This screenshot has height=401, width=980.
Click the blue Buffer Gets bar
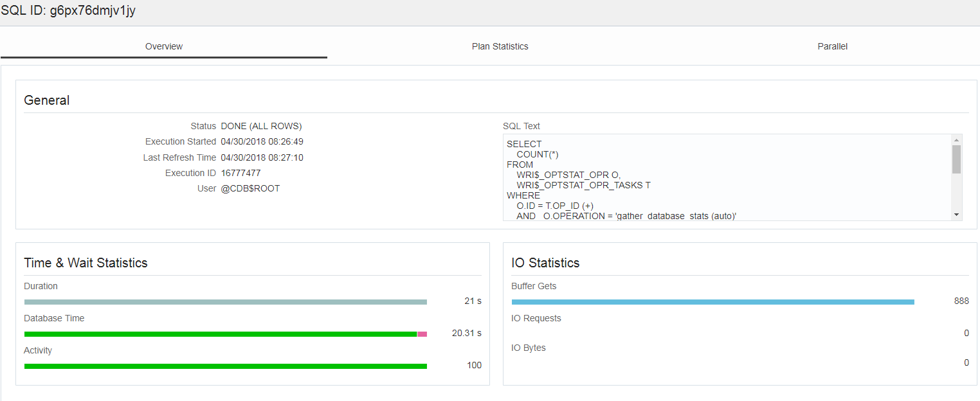(712, 302)
